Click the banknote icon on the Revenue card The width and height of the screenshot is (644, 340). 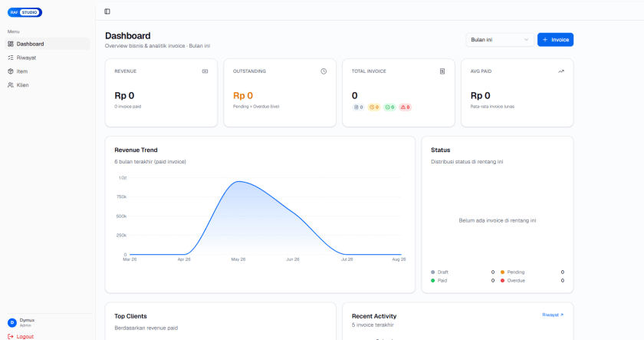tap(205, 71)
